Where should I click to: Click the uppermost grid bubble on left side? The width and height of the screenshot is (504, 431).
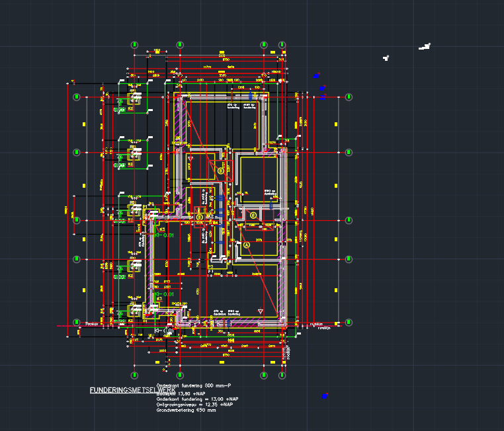(x=76, y=97)
